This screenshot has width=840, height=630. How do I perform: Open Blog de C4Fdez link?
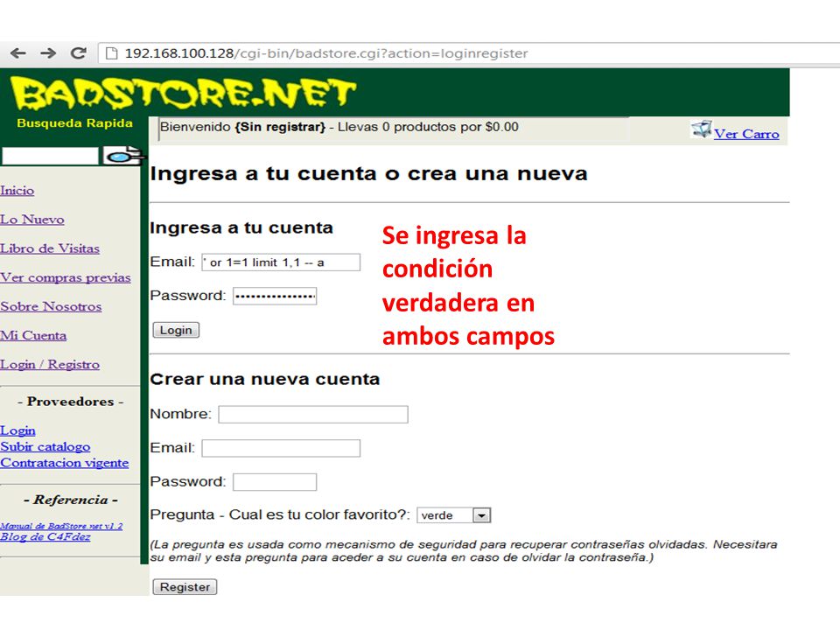click(x=45, y=536)
